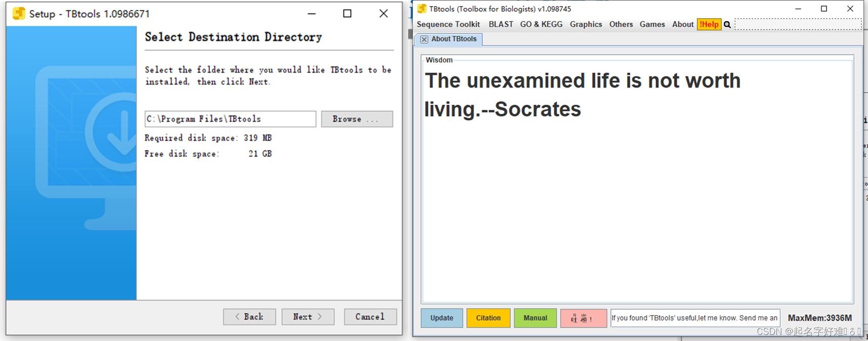
Task: Open the BLAST menu
Action: pyautogui.click(x=501, y=24)
